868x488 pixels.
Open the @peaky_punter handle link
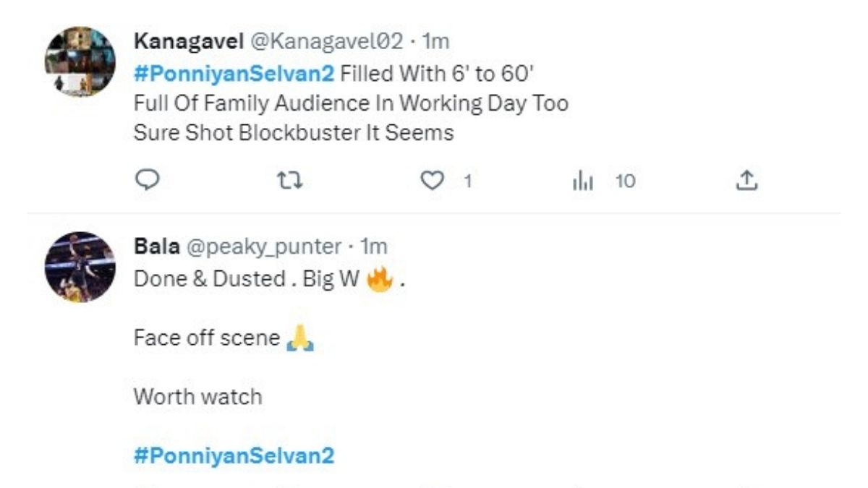pos(264,247)
